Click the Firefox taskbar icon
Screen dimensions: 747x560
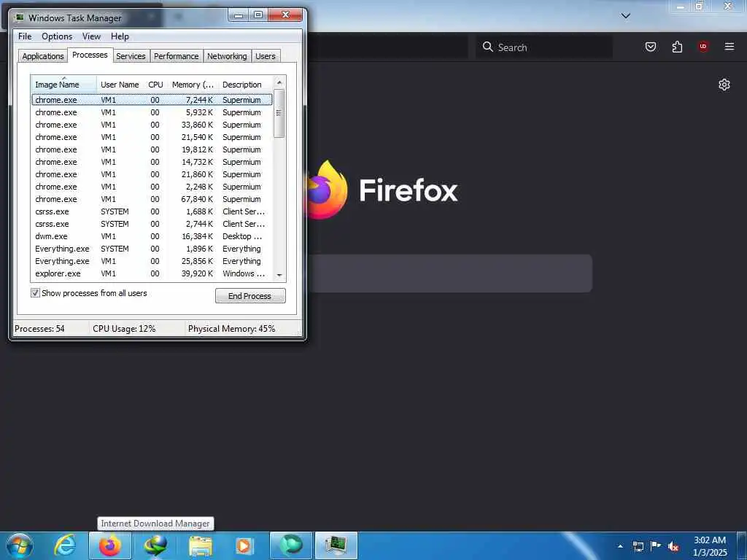[109, 545]
